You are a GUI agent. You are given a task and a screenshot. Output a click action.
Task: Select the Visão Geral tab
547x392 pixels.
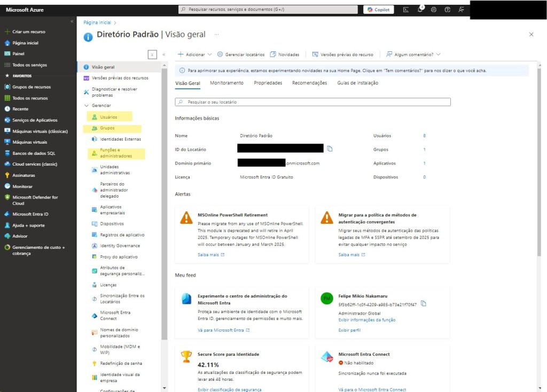click(187, 83)
